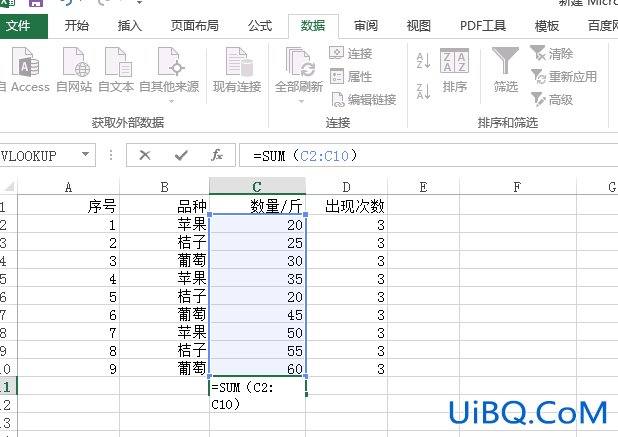Screen dimensions: 618x437
Task: Select row 5 header
Action: click(8, 279)
